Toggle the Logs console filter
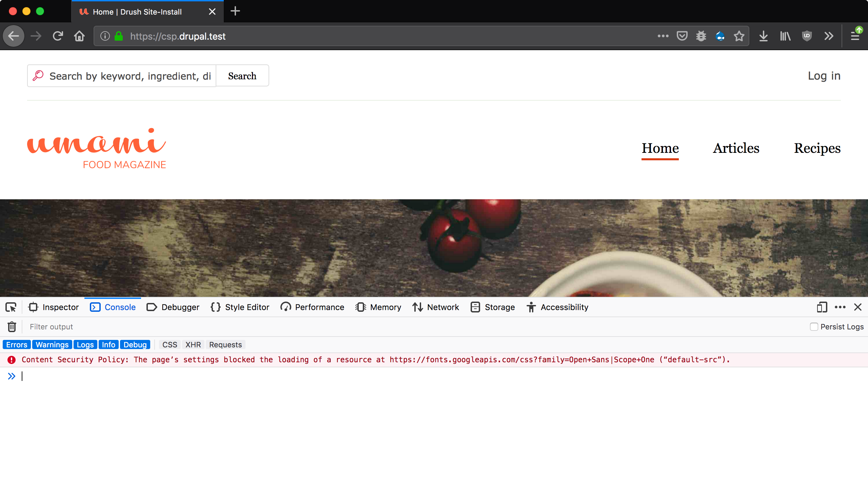The image size is (868, 488). [85, 345]
